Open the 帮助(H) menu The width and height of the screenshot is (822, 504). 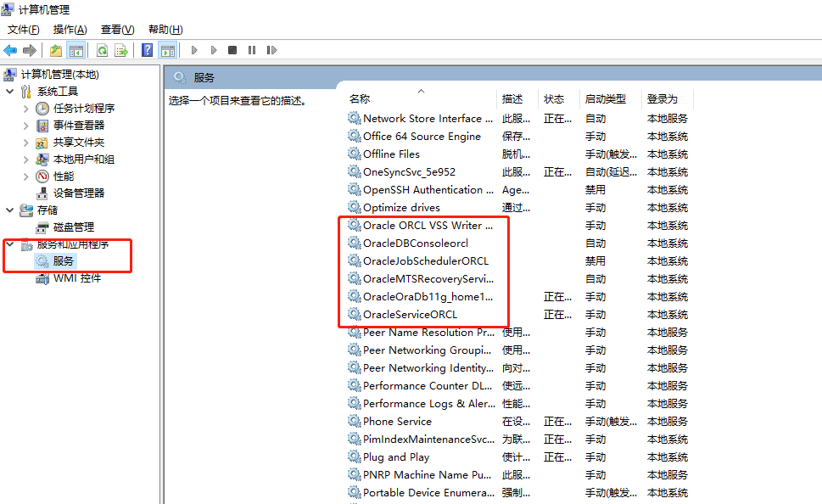pos(165,30)
